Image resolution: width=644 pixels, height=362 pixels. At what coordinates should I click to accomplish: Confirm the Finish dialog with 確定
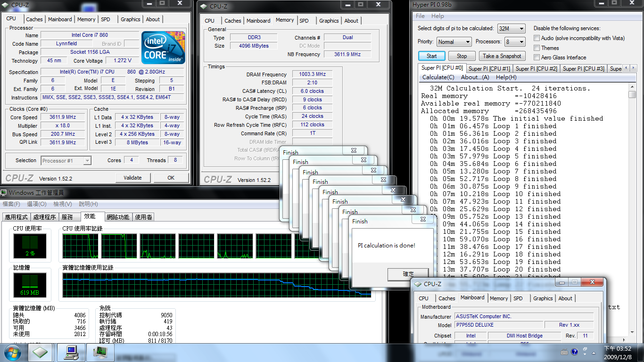408,274
